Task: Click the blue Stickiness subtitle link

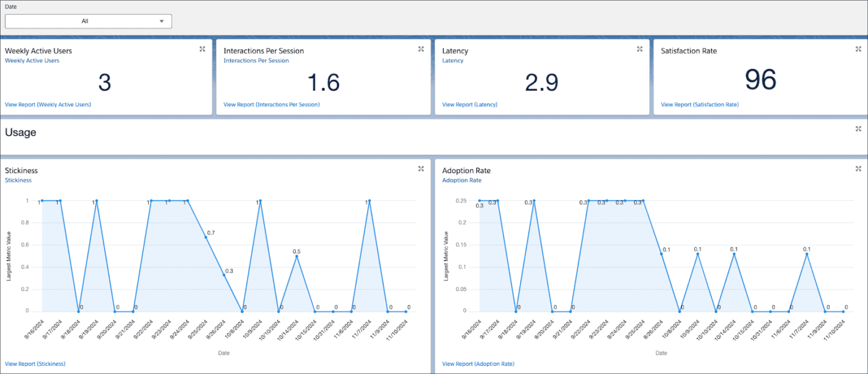Action: [18, 180]
